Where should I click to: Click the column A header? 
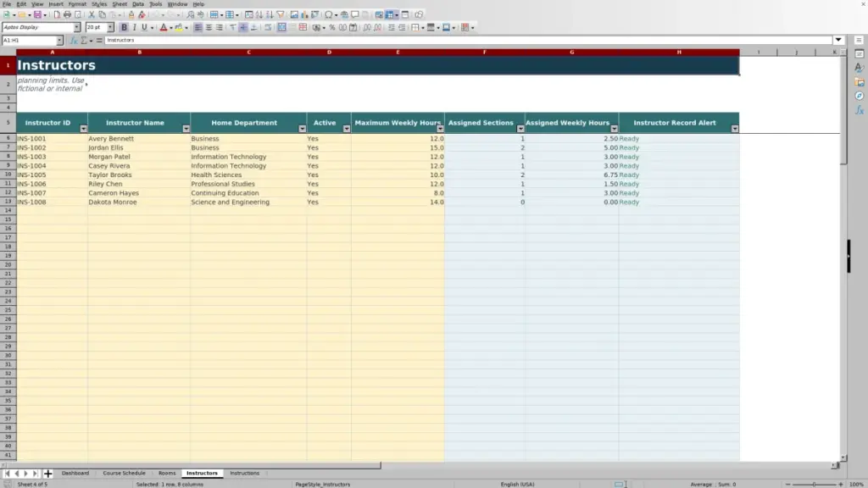pyautogui.click(x=52, y=52)
